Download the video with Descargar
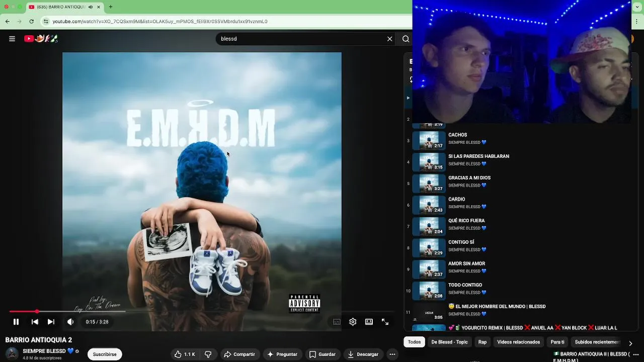Viewport: 644px width, 362px height. [x=363, y=354]
